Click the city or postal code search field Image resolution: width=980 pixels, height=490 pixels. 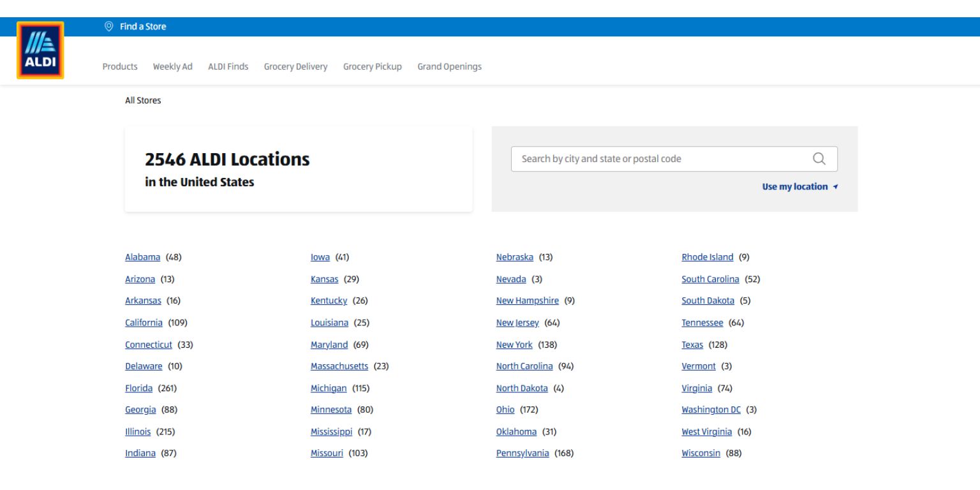click(x=674, y=159)
